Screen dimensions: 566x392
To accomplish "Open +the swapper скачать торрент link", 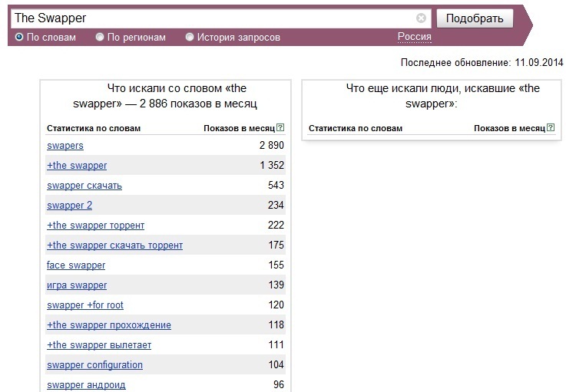I will pos(114,245).
